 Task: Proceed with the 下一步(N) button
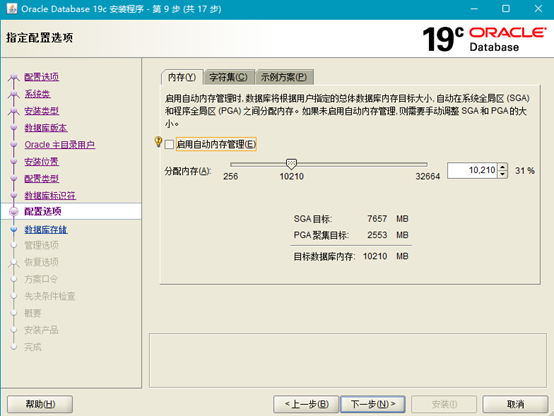[x=373, y=404]
